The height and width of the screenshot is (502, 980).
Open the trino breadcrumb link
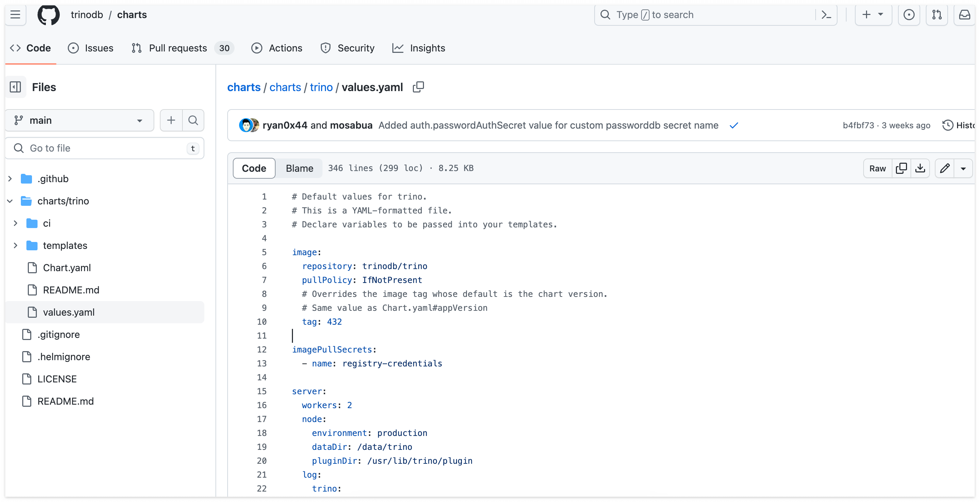(x=321, y=87)
